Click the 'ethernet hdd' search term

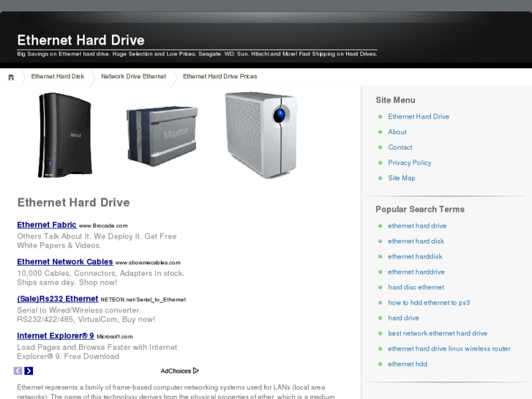[x=408, y=364]
